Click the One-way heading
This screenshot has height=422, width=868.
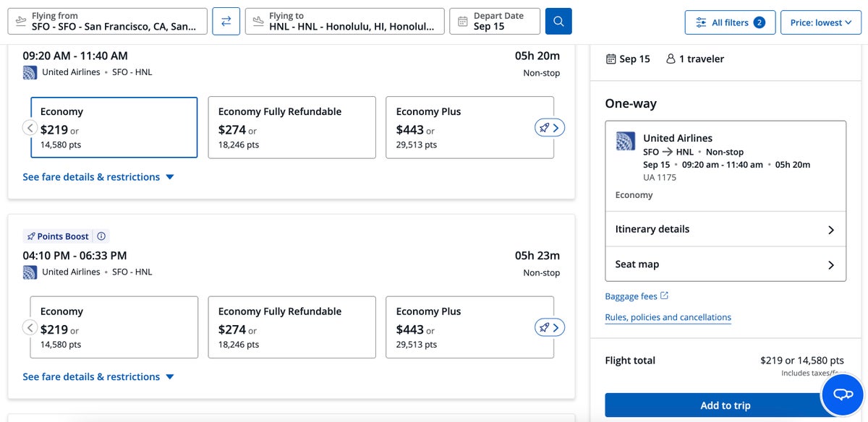pyautogui.click(x=631, y=104)
